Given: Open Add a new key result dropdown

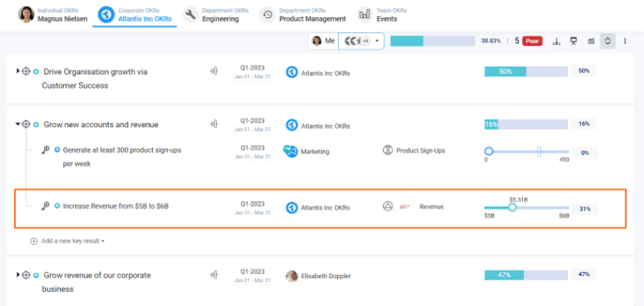Looking at the screenshot, I should [73, 241].
